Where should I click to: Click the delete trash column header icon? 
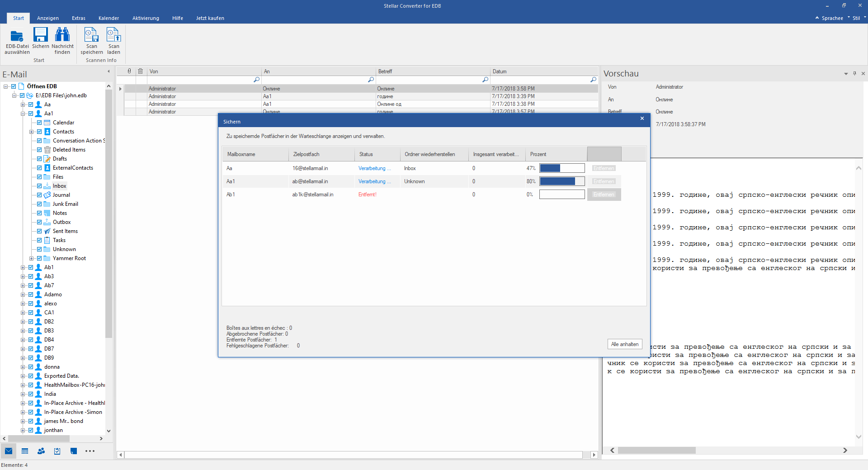(141, 71)
